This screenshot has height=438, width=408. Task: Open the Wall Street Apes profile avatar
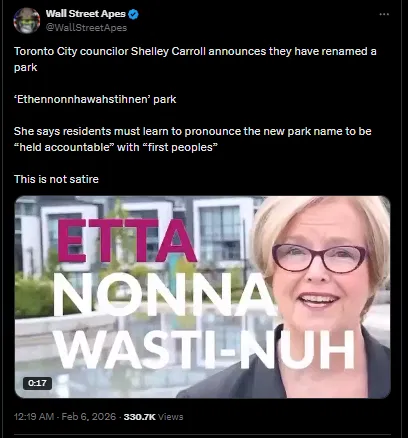(27, 20)
